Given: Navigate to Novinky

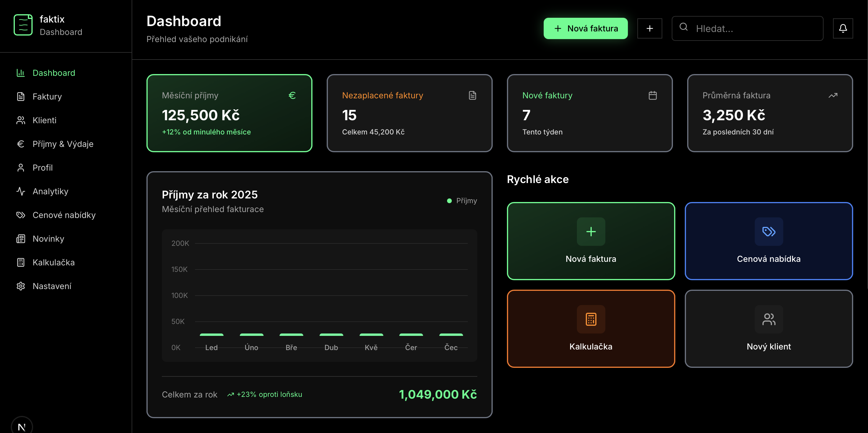Looking at the screenshot, I should [49, 239].
